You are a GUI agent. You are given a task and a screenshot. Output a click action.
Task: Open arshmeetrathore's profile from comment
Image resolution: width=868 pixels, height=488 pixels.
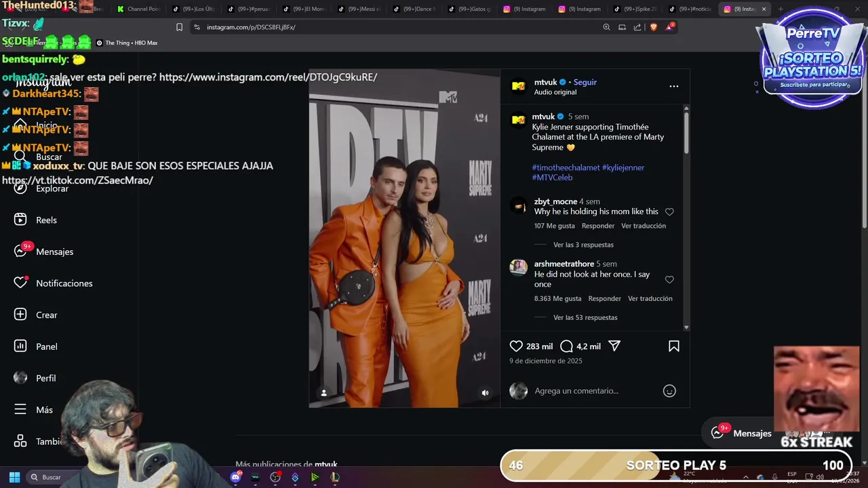564,264
